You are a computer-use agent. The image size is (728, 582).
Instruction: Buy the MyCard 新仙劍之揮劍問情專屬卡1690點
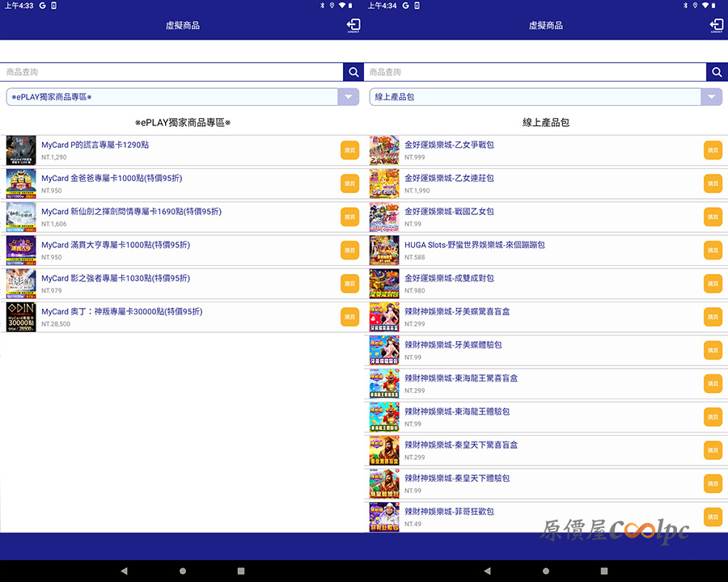coord(349,217)
